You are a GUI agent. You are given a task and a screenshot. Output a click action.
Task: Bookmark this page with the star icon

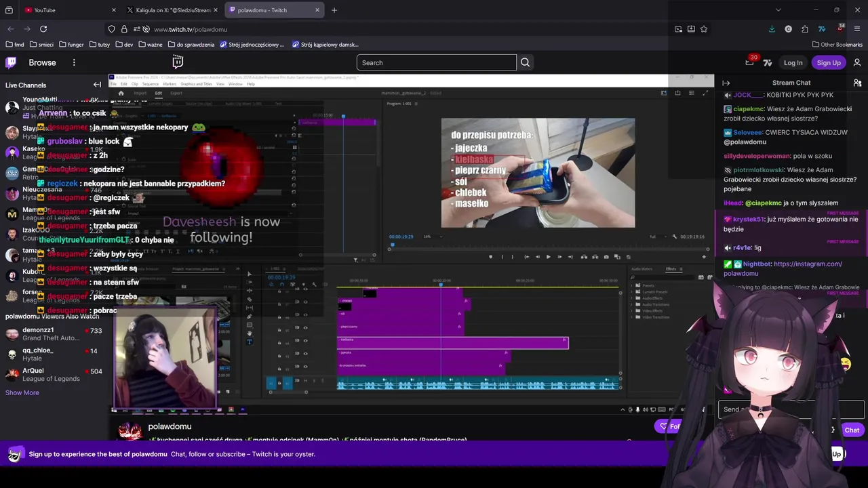pos(704,29)
